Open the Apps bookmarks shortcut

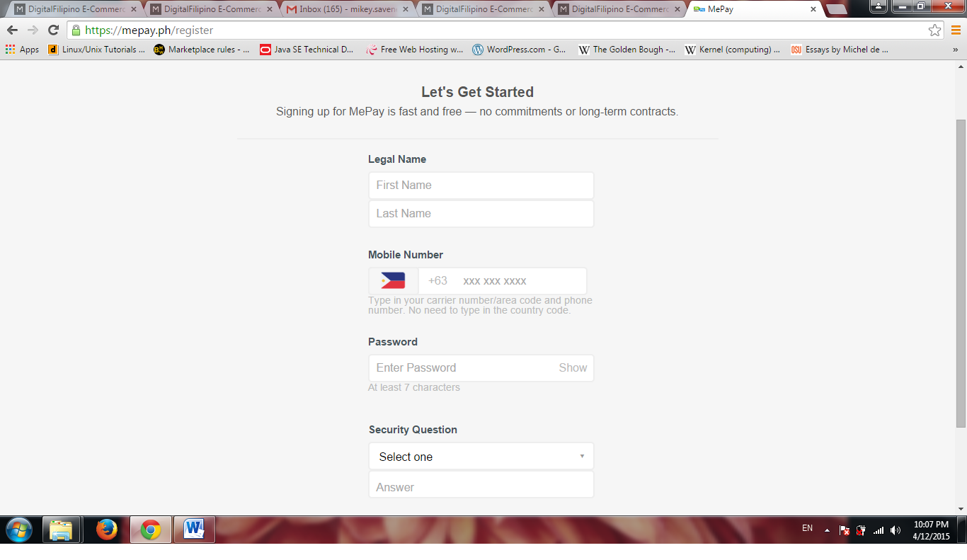[x=22, y=50]
